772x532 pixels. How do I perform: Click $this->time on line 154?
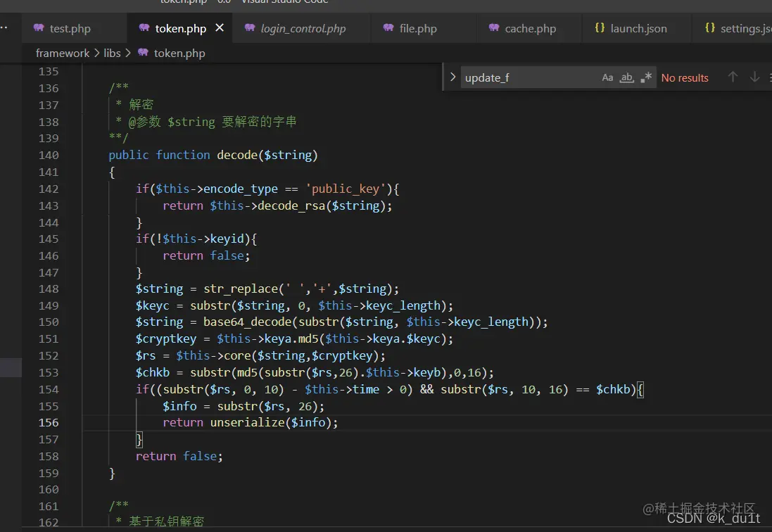342,389
